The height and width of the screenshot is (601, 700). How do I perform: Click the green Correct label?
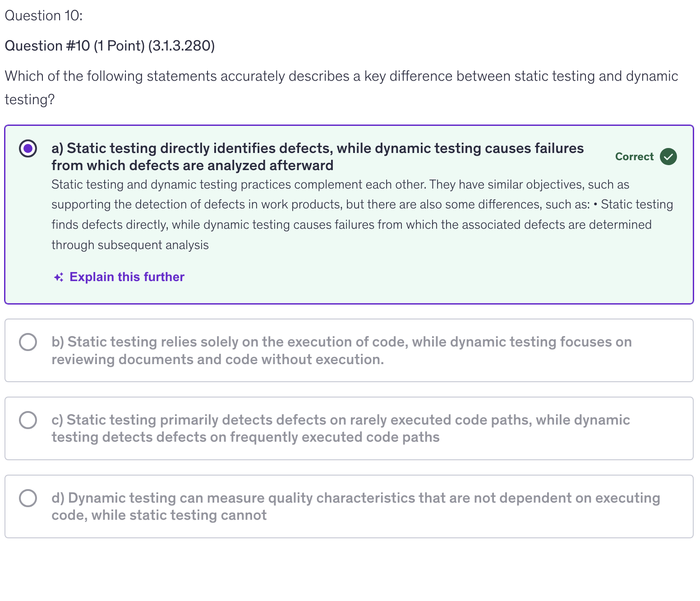pyautogui.click(x=634, y=157)
